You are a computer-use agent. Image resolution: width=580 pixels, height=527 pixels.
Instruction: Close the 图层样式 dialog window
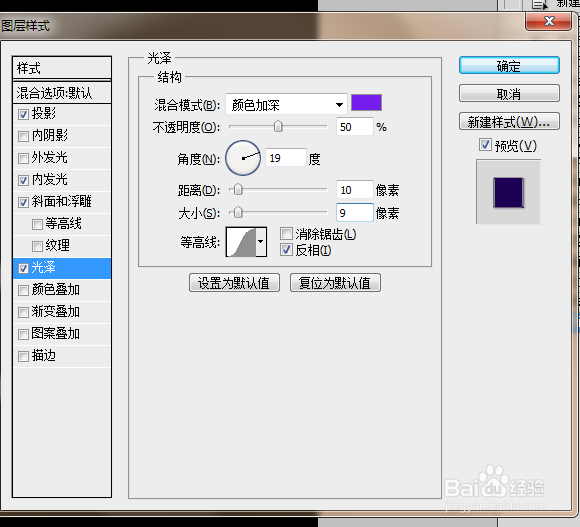(x=549, y=21)
